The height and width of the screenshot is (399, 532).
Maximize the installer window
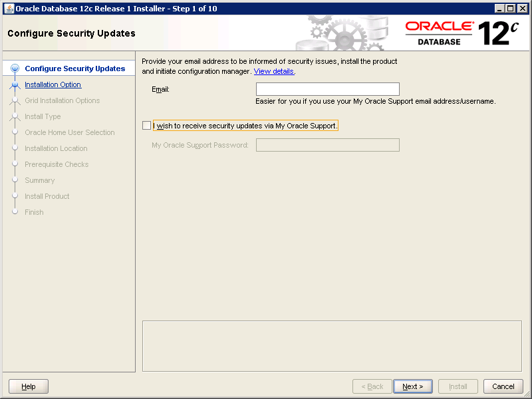[x=510, y=9]
